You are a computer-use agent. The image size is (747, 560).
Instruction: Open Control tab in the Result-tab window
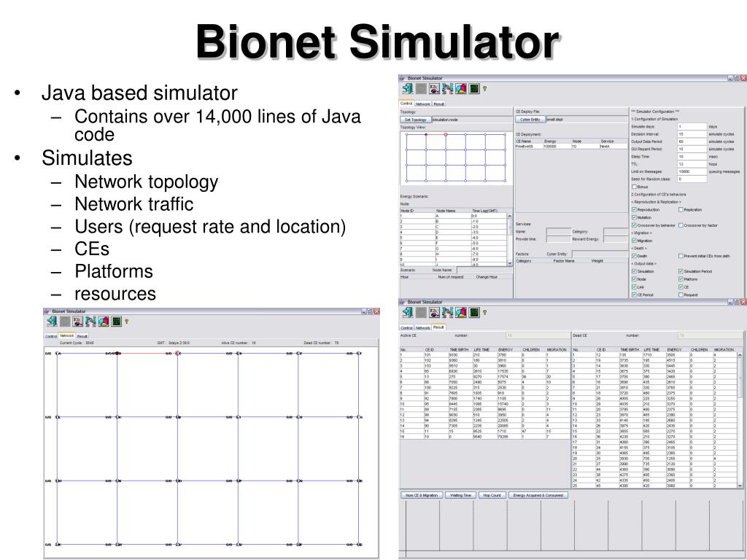pyautogui.click(x=406, y=327)
